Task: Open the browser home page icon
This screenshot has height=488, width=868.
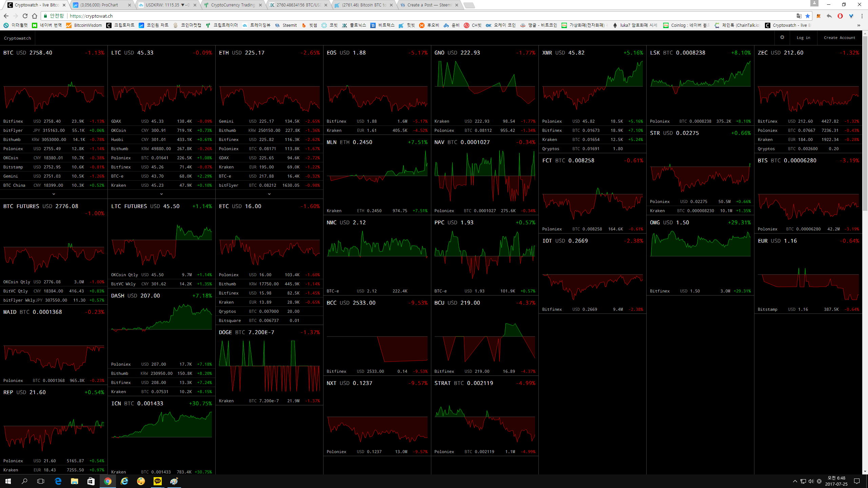Action: coord(35,16)
